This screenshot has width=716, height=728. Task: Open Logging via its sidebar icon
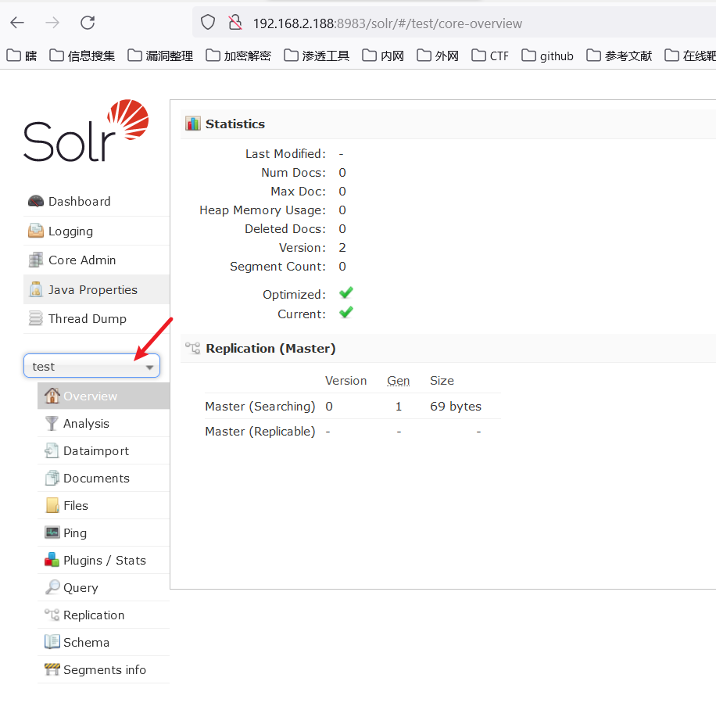(x=36, y=231)
